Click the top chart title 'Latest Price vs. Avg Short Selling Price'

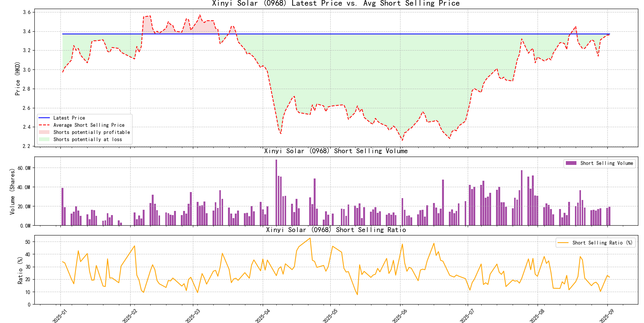[336, 4]
